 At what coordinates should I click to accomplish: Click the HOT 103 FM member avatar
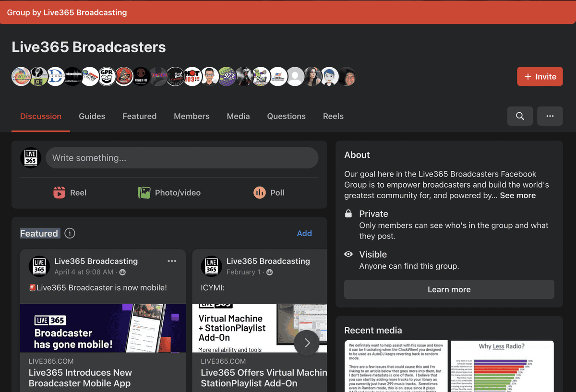click(x=192, y=77)
